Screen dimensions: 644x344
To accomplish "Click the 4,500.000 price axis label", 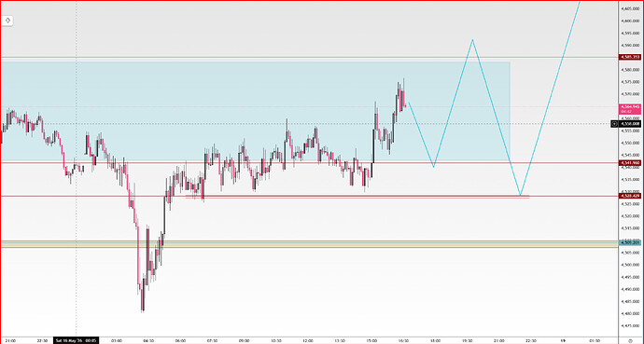I will [x=630, y=265].
